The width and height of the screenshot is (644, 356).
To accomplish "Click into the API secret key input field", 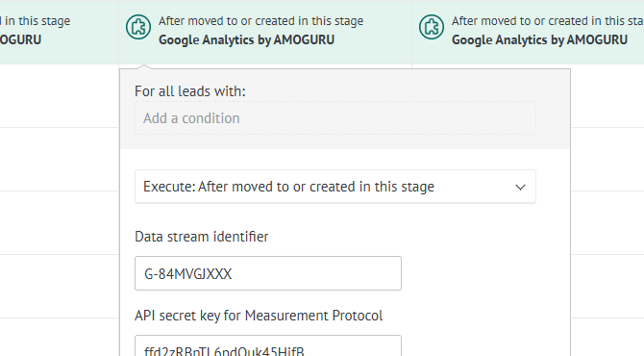I will point(268,345).
